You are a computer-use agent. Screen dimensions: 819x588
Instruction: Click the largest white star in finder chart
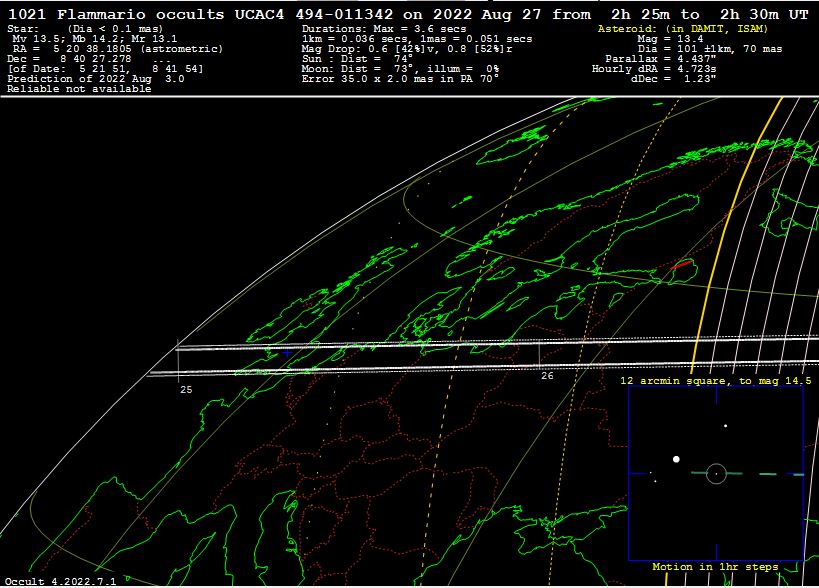click(x=676, y=459)
